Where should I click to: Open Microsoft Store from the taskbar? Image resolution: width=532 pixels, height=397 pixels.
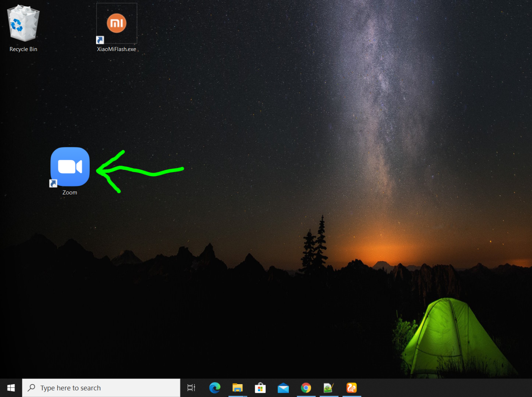click(260, 388)
